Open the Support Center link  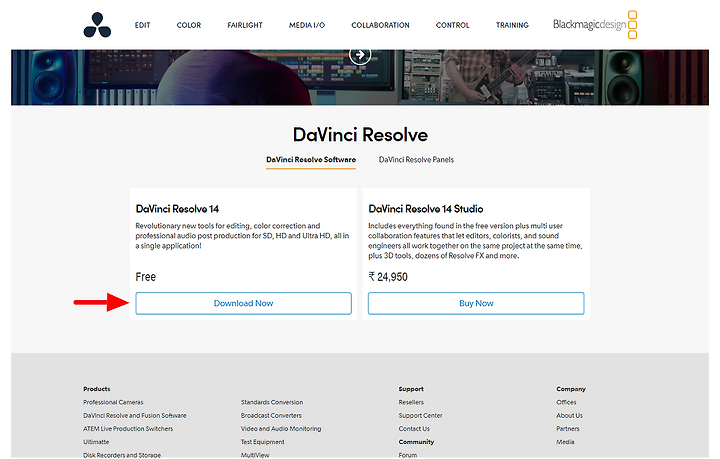click(420, 415)
